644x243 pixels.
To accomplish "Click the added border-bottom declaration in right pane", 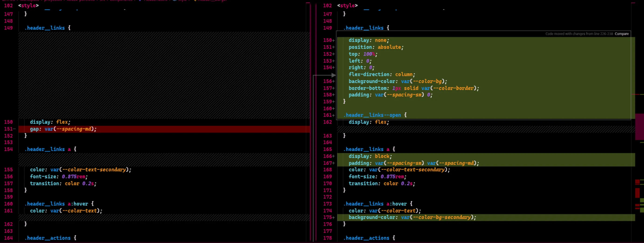I will click(414, 88).
